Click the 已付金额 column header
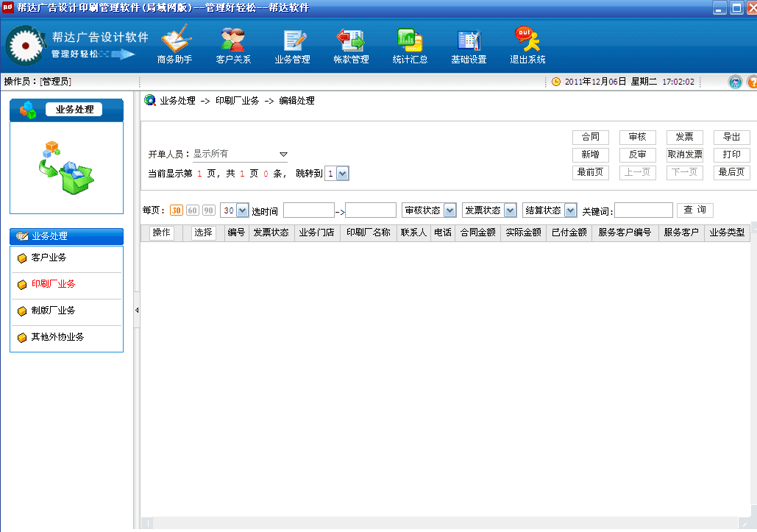 569,233
